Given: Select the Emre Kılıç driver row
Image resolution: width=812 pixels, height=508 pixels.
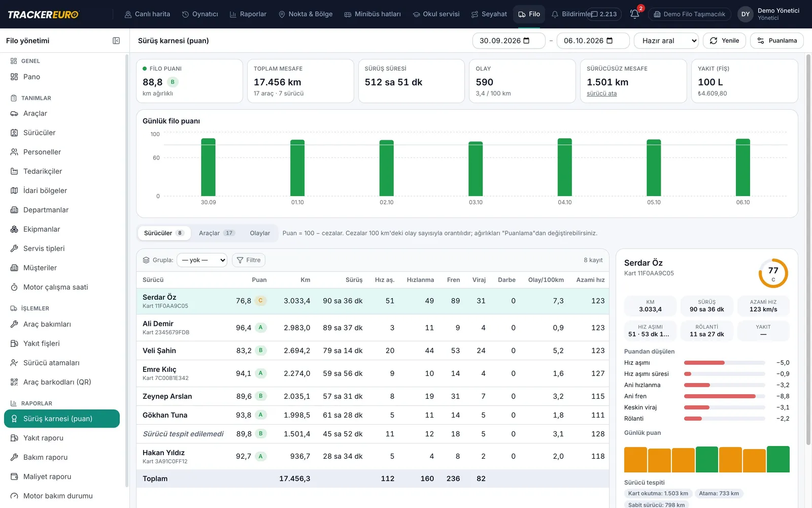Looking at the screenshot, I should coord(373,373).
